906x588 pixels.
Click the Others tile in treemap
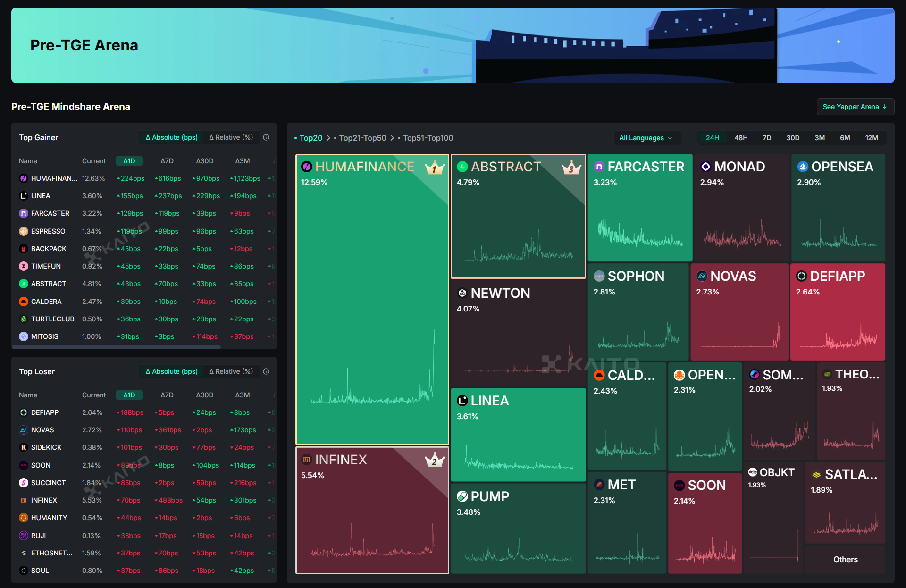click(845, 559)
